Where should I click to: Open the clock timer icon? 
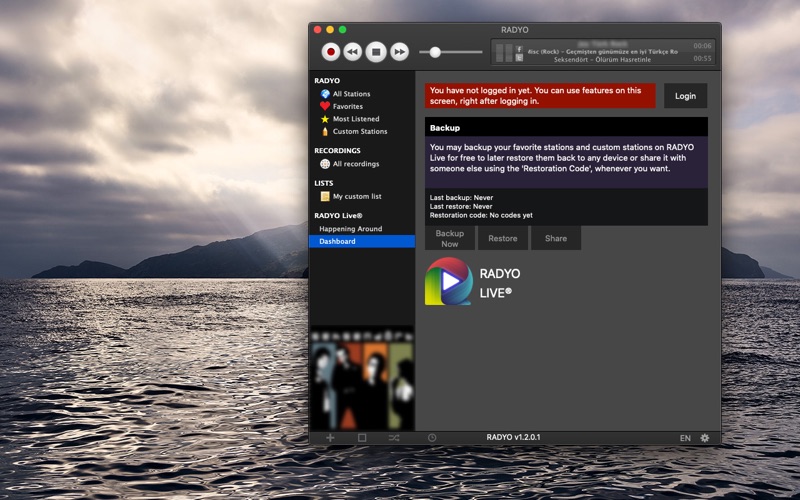click(x=432, y=438)
